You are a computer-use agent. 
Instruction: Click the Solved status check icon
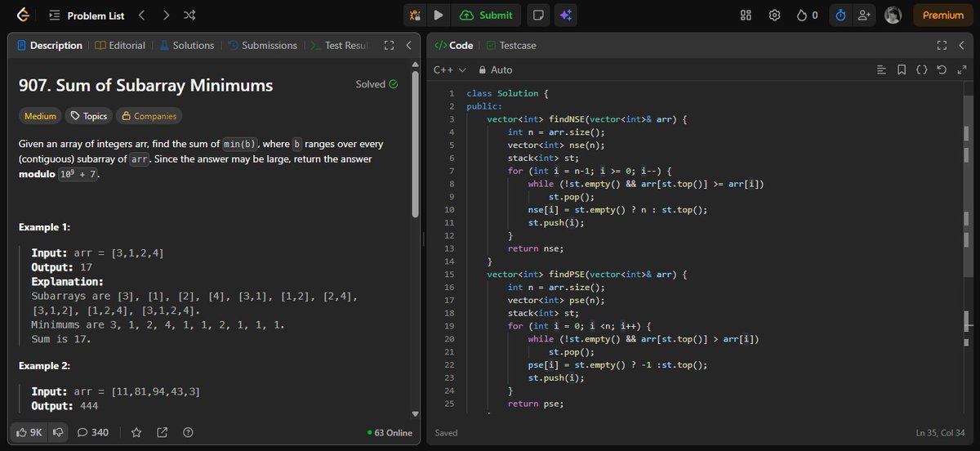click(x=394, y=84)
